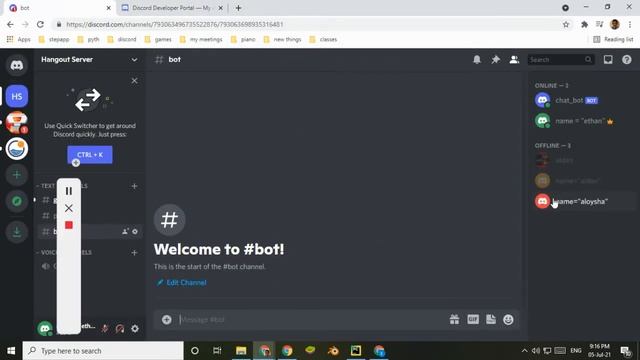Open the Inbox icon in header
This screenshot has height=360, width=640.
click(x=608, y=60)
